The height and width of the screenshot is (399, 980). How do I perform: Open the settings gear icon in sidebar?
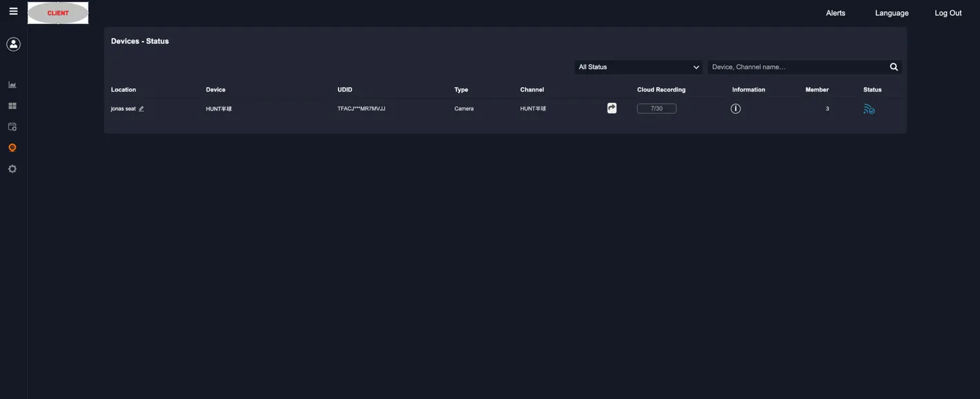coord(12,168)
